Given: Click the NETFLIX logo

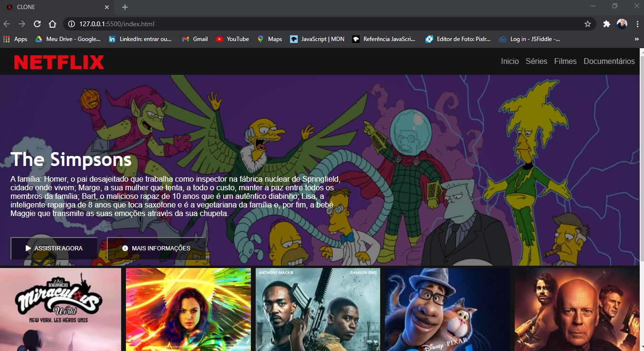Looking at the screenshot, I should tap(59, 62).
